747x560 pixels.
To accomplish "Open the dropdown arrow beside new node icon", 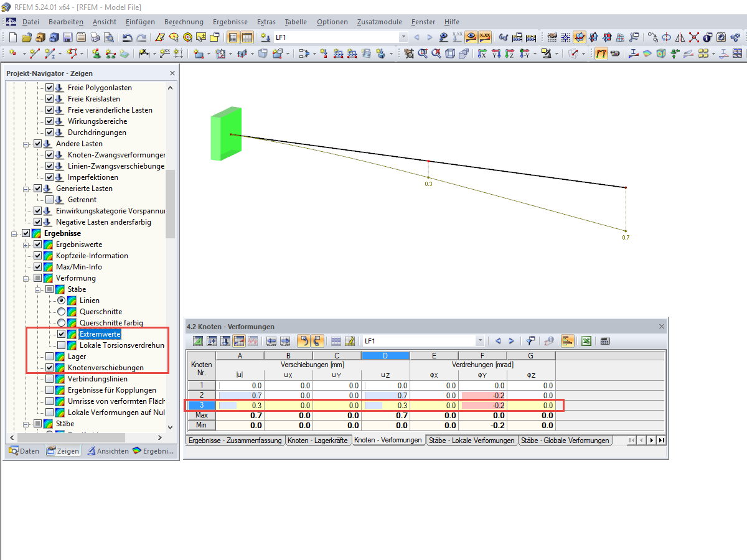I will [x=24, y=54].
